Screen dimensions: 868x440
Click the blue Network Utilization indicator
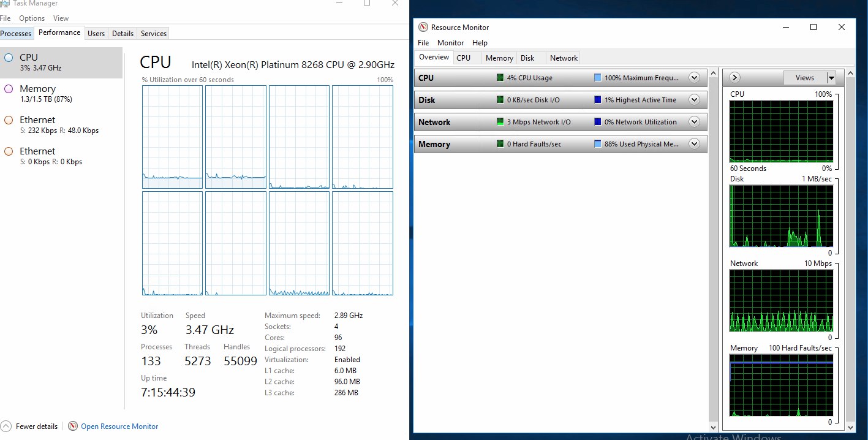(x=598, y=122)
